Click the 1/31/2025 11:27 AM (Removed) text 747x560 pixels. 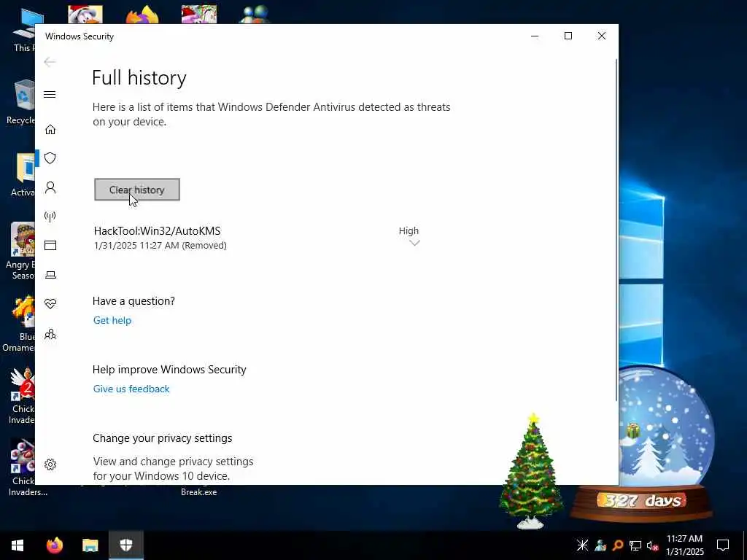click(x=160, y=245)
